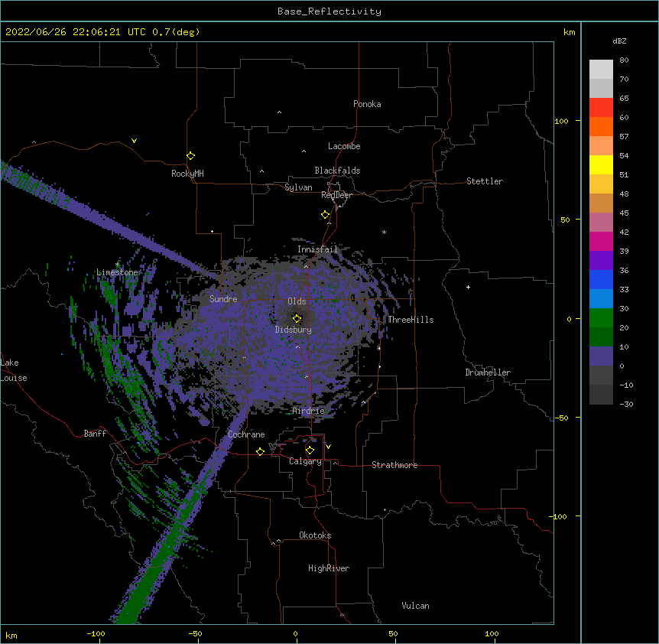Click the white asterisk marker east of Innisfail

[x=384, y=232]
